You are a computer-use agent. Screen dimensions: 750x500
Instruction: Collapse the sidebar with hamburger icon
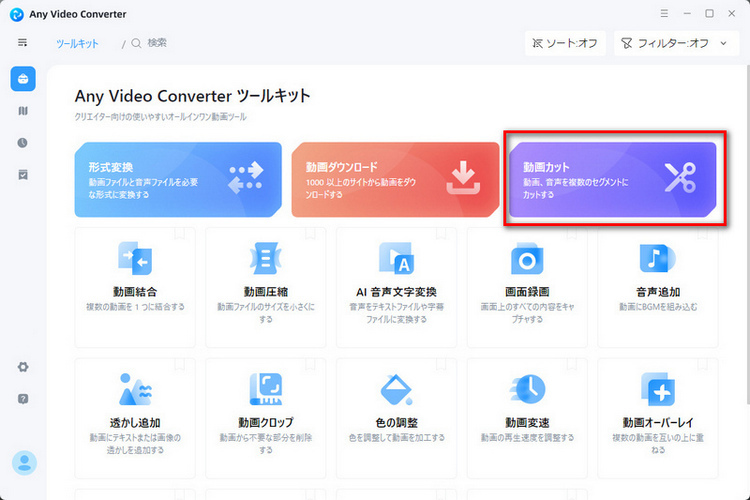[x=22, y=43]
